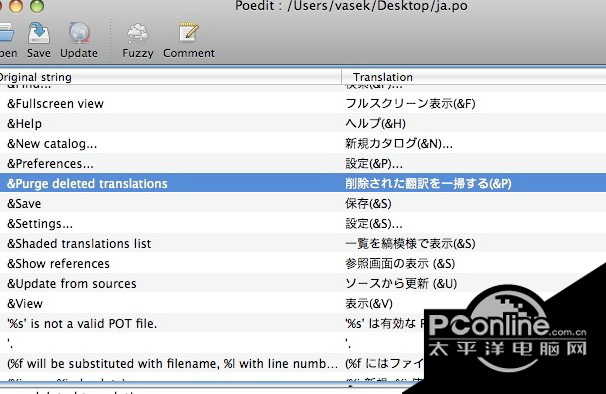Open the Comment notepad icon
Viewport: 606px width, 394px height.
(x=189, y=32)
